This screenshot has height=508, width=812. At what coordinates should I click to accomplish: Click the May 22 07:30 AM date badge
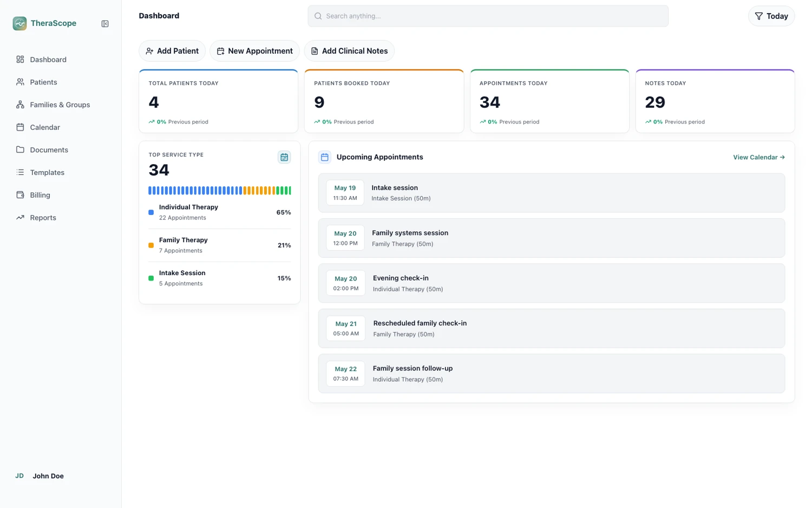[x=346, y=374]
